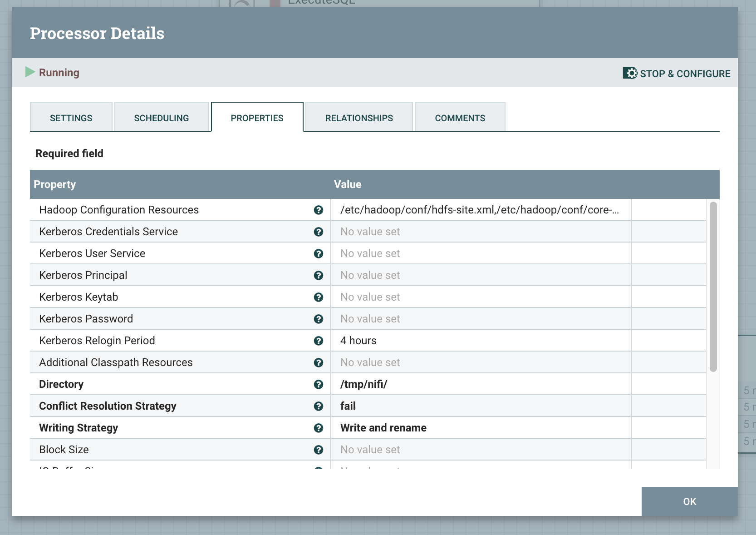This screenshot has width=756, height=535.
Task: Click help icon beside Kerberos Principal
Action: (319, 275)
